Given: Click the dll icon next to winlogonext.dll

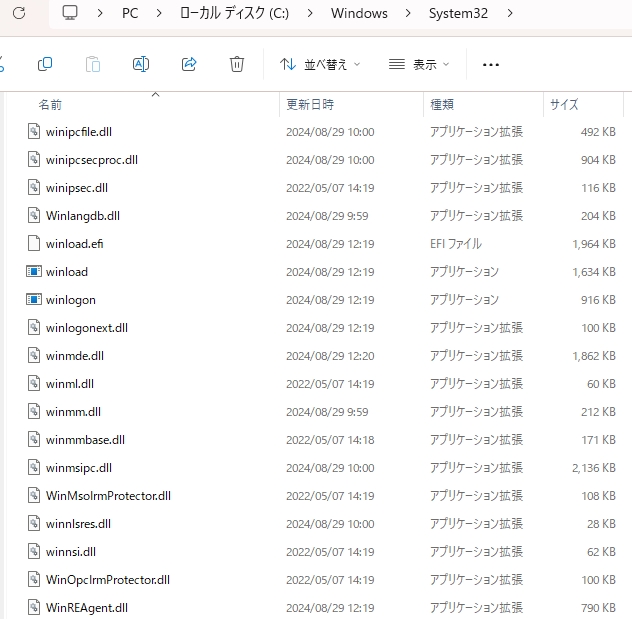Looking at the screenshot, I should pos(34,328).
